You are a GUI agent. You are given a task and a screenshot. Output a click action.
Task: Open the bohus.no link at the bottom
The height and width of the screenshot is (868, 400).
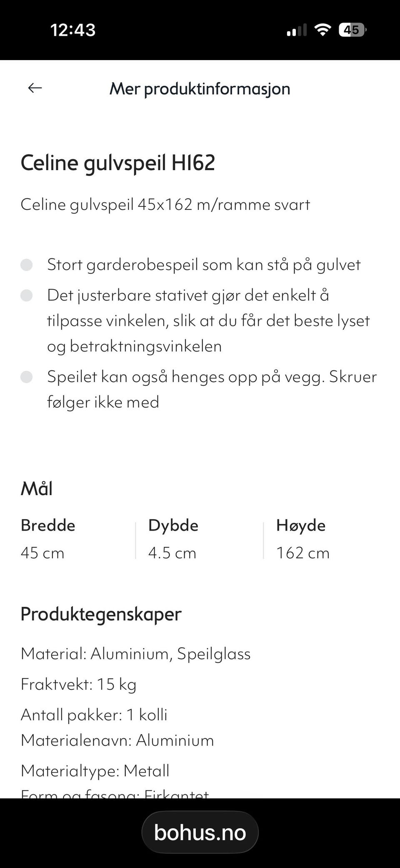pos(200,832)
